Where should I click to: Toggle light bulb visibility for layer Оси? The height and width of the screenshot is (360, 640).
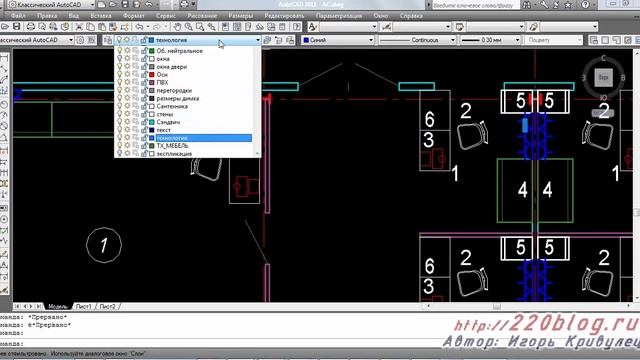119,75
